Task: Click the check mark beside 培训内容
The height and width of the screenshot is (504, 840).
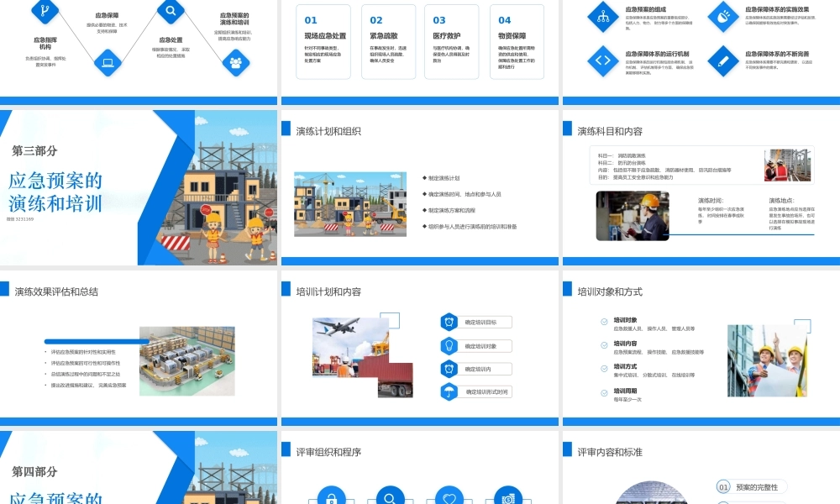Action: pyautogui.click(x=604, y=345)
